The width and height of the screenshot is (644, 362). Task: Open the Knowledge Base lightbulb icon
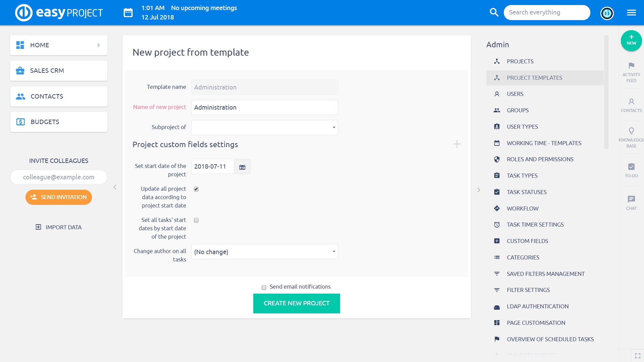(x=631, y=131)
